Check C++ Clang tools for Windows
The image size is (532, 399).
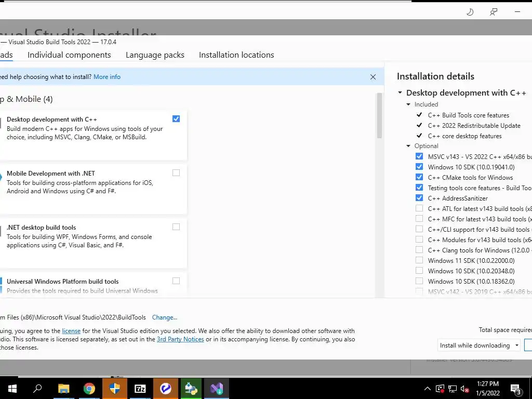419,250
